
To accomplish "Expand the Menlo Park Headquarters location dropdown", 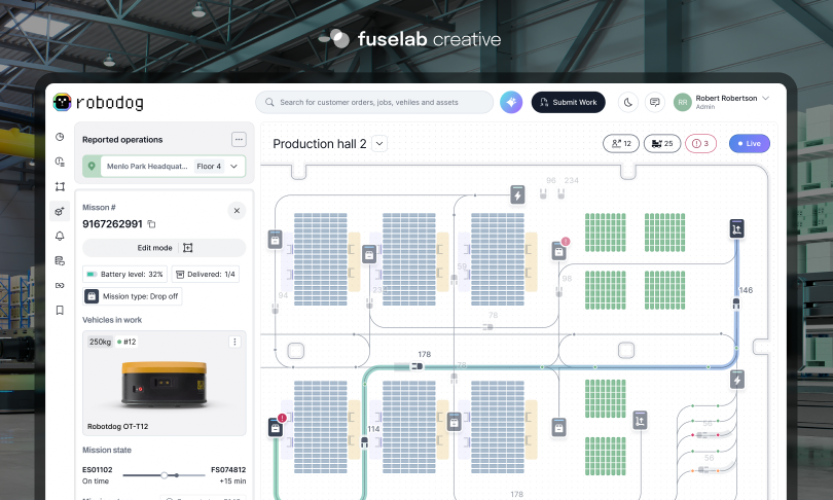I will [x=164, y=166].
